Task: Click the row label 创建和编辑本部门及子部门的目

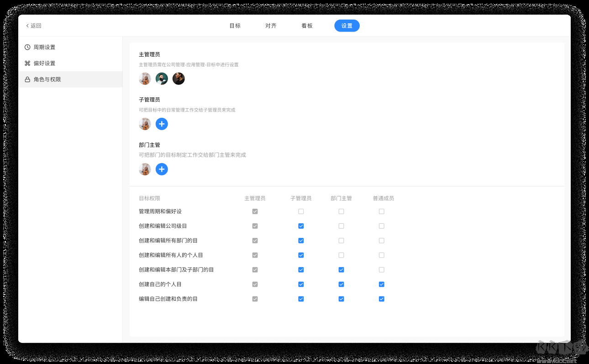Action: pyautogui.click(x=176, y=270)
